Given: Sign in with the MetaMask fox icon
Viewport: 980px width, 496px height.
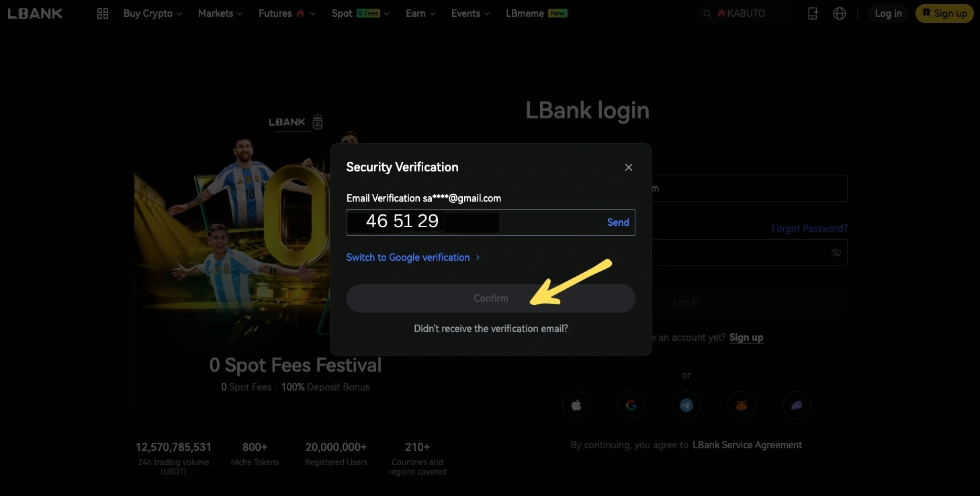Looking at the screenshot, I should point(742,405).
